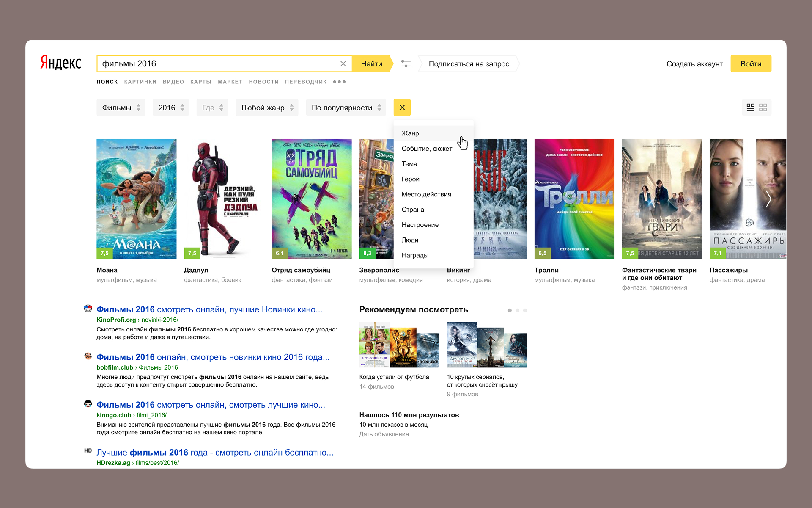Open 10 крутых сериалов collection thumbnail

coord(487,345)
